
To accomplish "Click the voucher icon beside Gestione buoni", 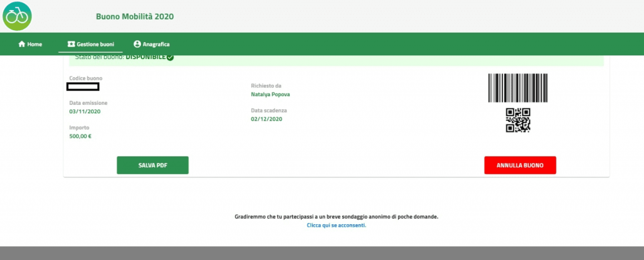I will [x=71, y=45].
